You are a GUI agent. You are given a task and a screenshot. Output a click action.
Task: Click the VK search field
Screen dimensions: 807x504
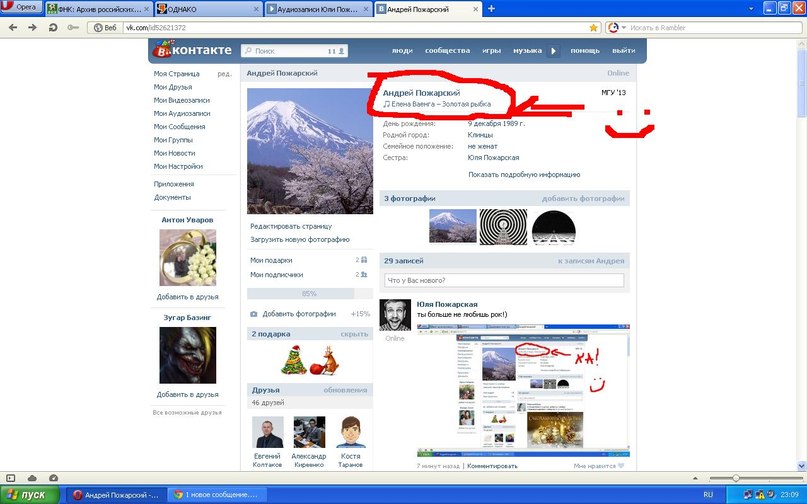tap(294, 51)
